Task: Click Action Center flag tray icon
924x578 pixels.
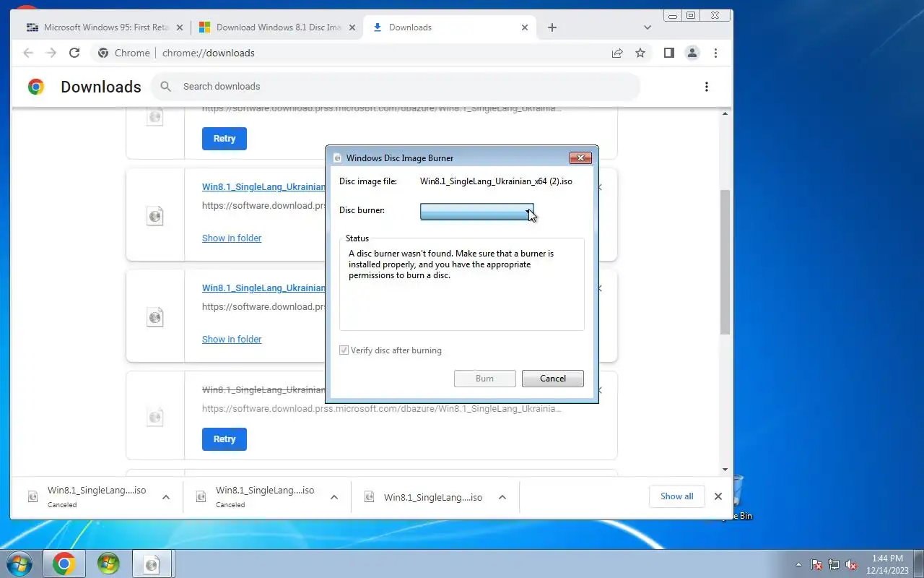Action: [x=816, y=564]
